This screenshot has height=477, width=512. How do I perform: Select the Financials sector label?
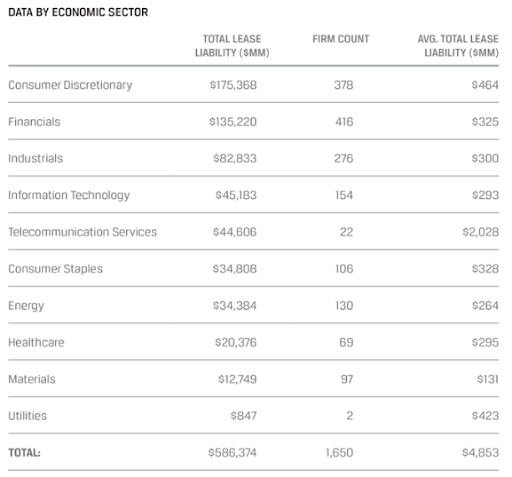coord(34,122)
